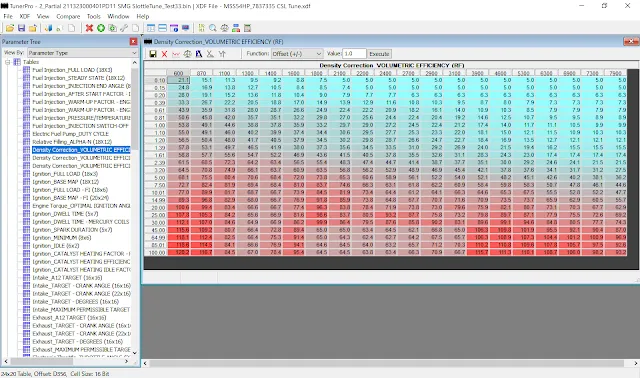Select Ignition_IDLE (6x2) table
Image resolution: width=640 pixels, height=378 pixels.
click(x=56, y=245)
